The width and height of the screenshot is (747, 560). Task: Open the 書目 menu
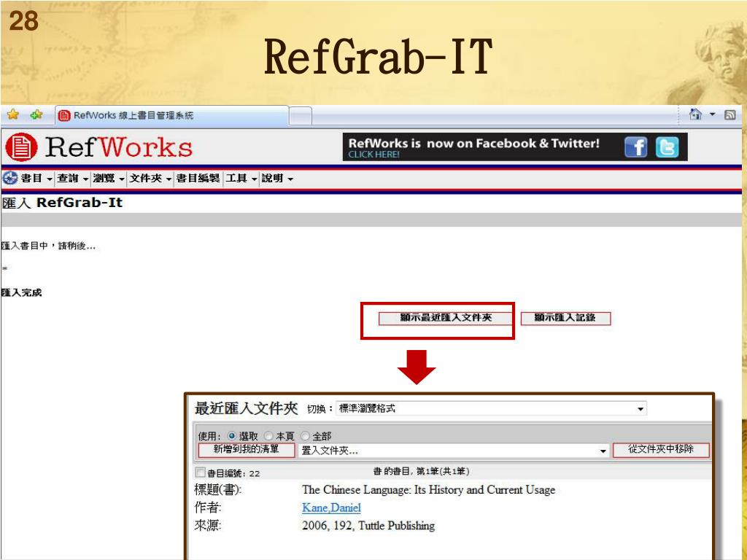36,179
